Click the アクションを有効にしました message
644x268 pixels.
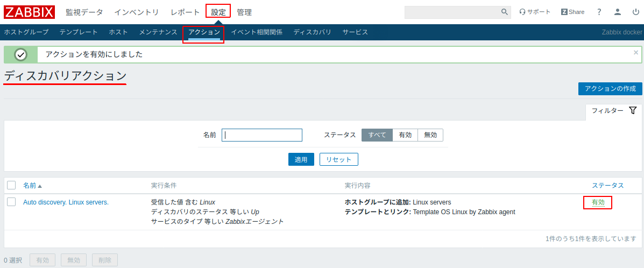[94, 54]
